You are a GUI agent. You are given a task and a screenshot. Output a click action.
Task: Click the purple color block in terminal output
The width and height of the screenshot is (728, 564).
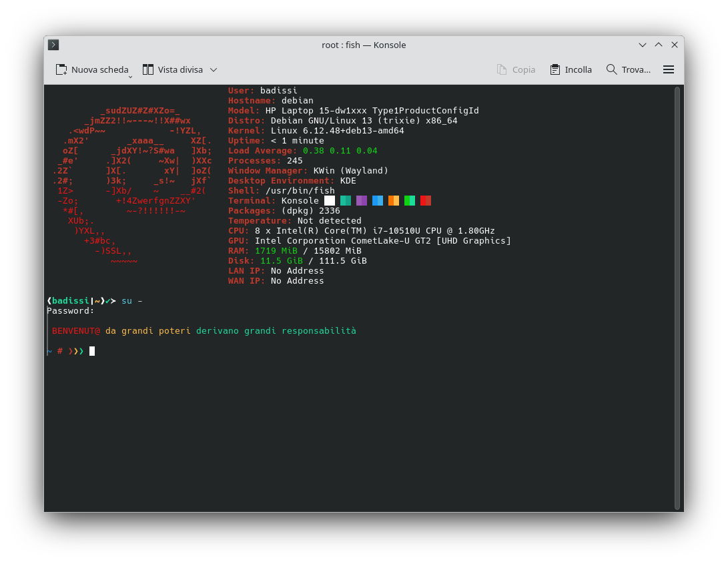(x=362, y=200)
